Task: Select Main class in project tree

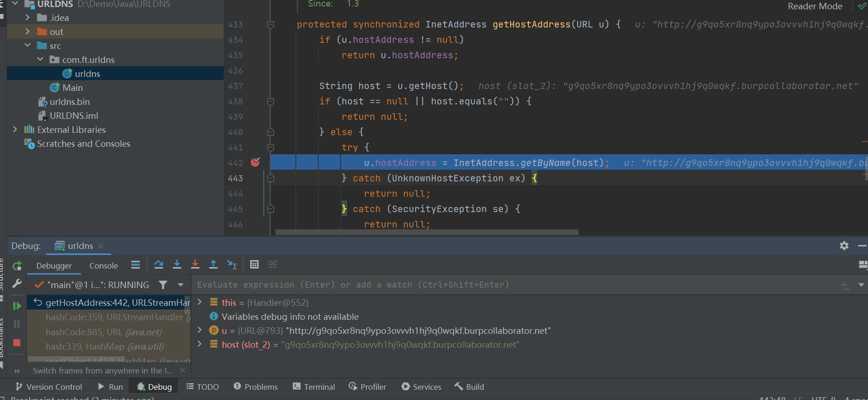Action: pyautogui.click(x=72, y=88)
